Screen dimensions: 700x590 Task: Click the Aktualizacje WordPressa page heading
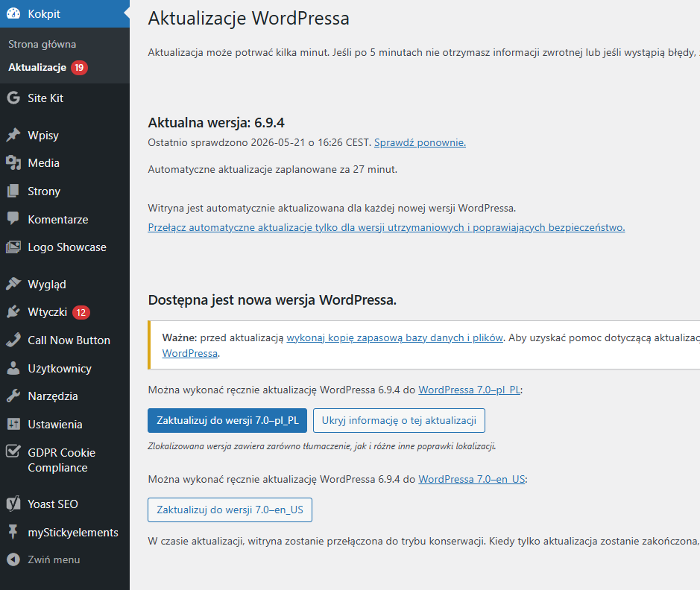249,19
